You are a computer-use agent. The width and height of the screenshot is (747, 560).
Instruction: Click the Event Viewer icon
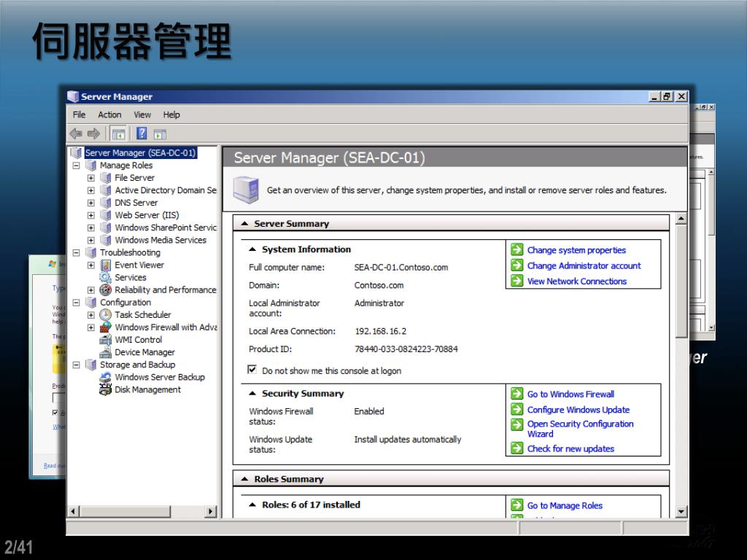pyautogui.click(x=106, y=265)
